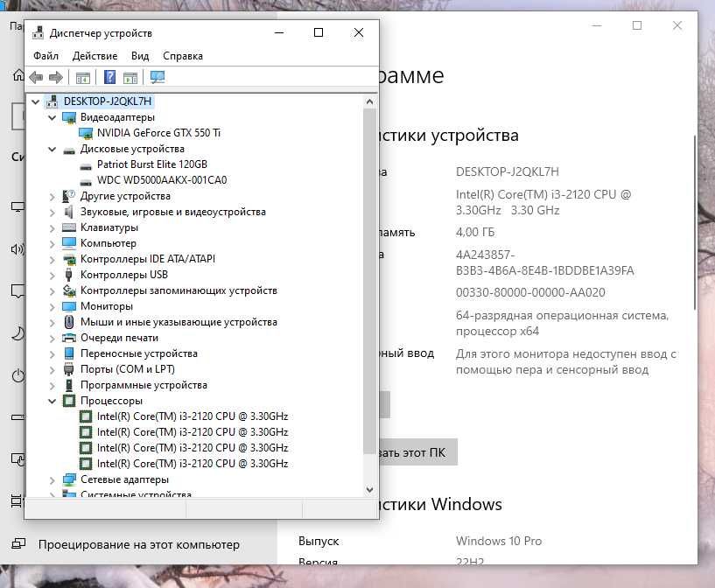Maximize the Settings window behind
The width and height of the screenshot is (715, 588).
[637, 25]
